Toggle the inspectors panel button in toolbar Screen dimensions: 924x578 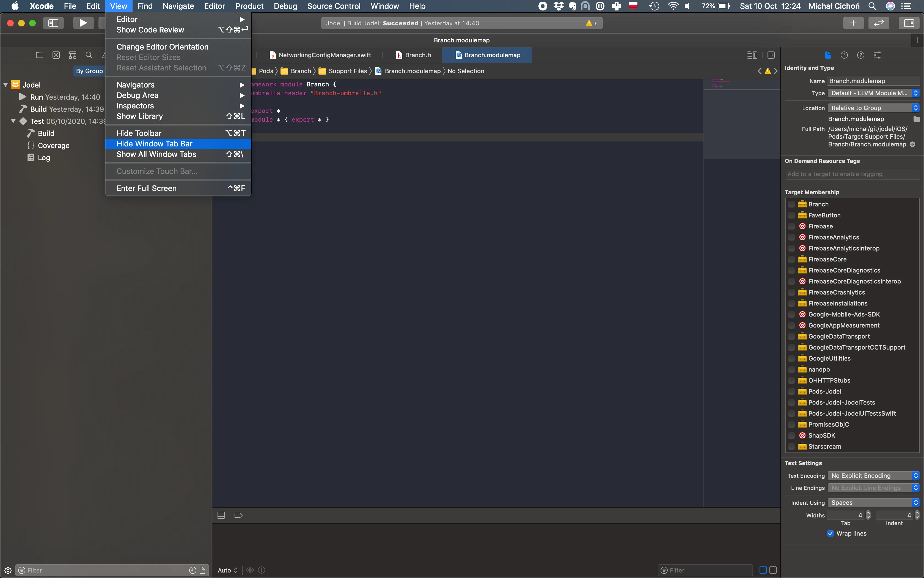point(909,23)
